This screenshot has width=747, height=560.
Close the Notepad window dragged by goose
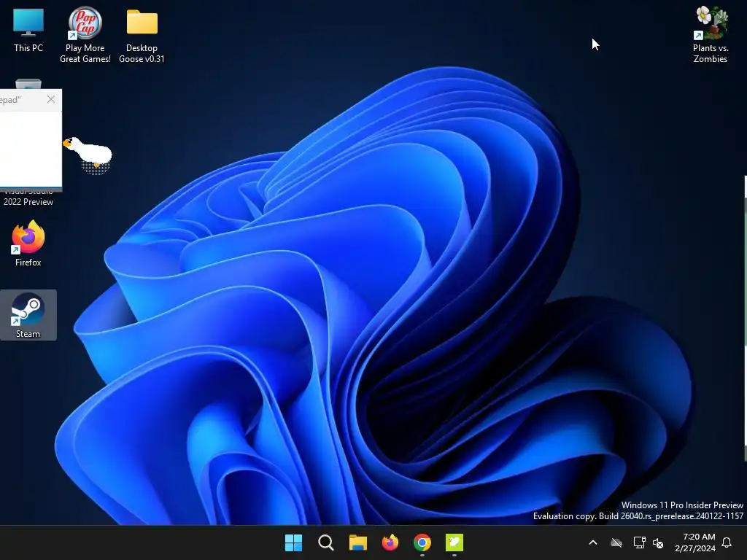[x=51, y=99]
